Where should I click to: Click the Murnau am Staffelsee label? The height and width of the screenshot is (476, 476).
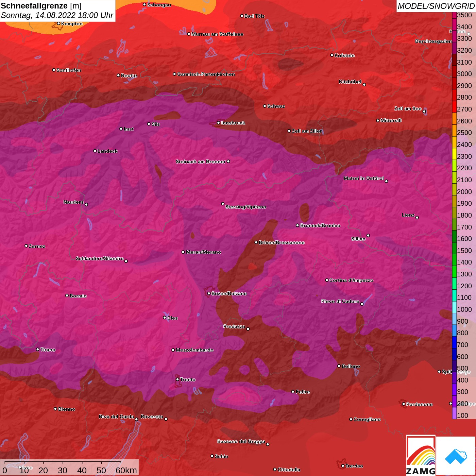[x=217, y=34]
